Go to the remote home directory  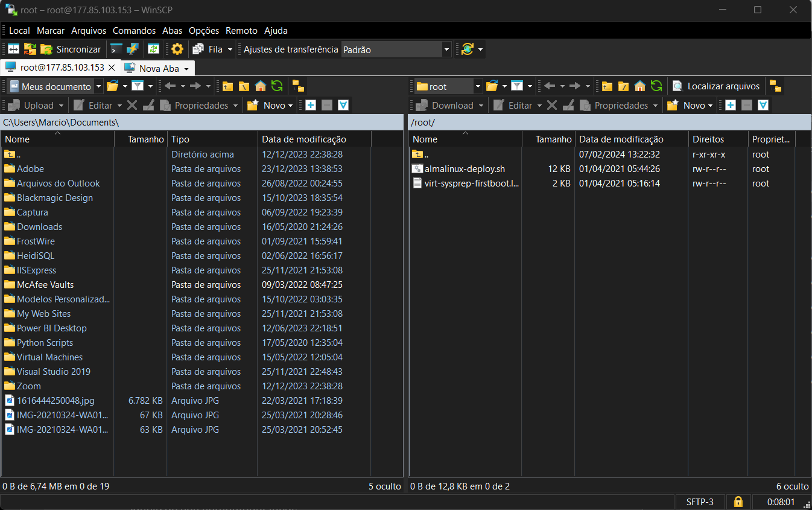[640, 86]
